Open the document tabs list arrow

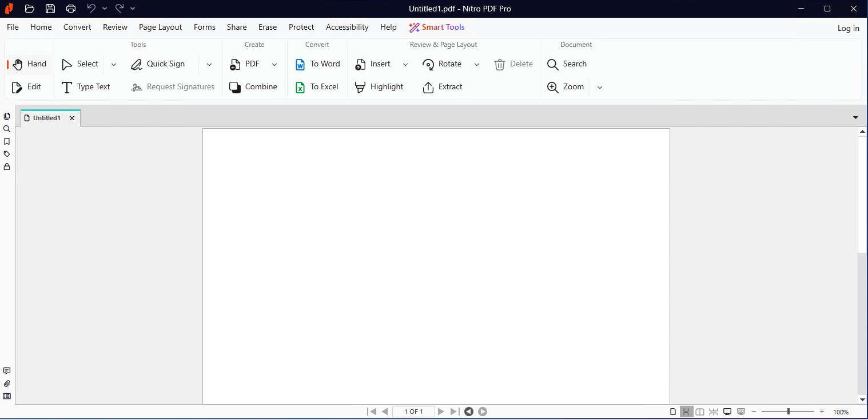[855, 117]
